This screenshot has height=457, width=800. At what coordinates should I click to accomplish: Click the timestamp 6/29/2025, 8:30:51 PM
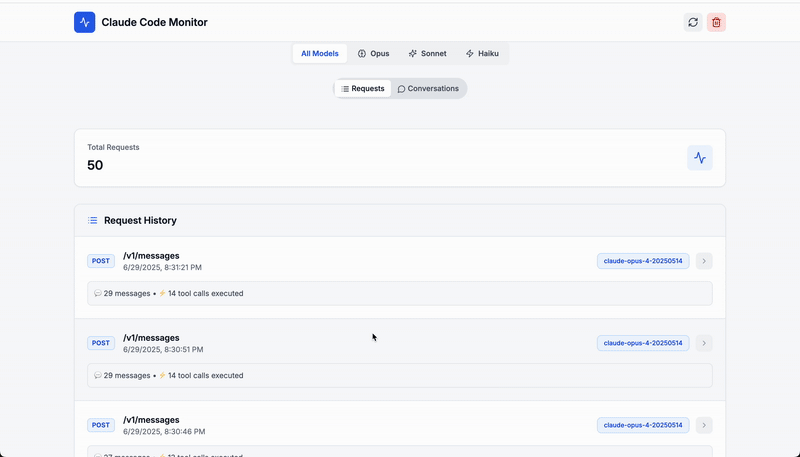[163, 350]
